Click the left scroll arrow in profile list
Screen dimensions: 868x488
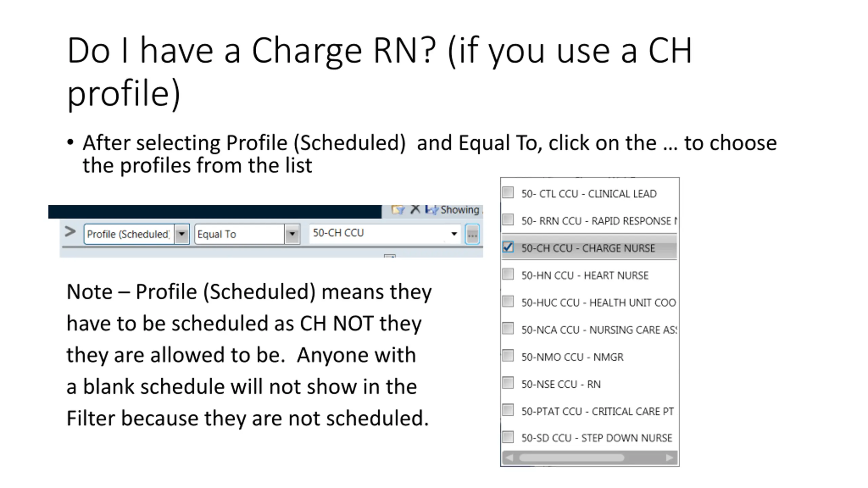pyautogui.click(x=509, y=458)
